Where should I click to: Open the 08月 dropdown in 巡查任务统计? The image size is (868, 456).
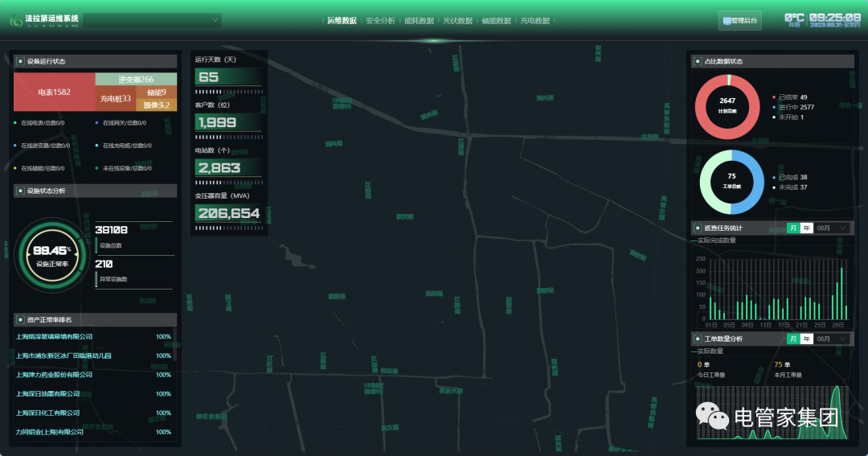832,228
